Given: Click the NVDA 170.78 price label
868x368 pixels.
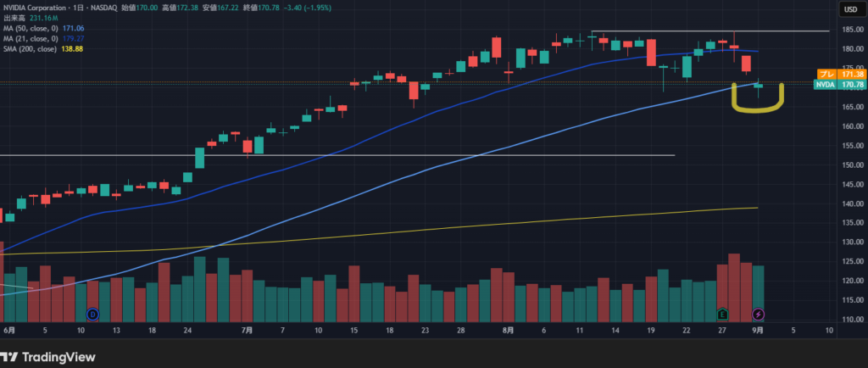Looking at the screenshot, I should tap(839, 85).
